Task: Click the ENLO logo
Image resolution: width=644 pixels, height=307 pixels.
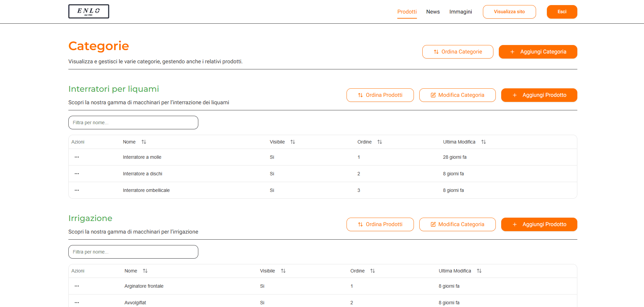Action: [89, 11]
